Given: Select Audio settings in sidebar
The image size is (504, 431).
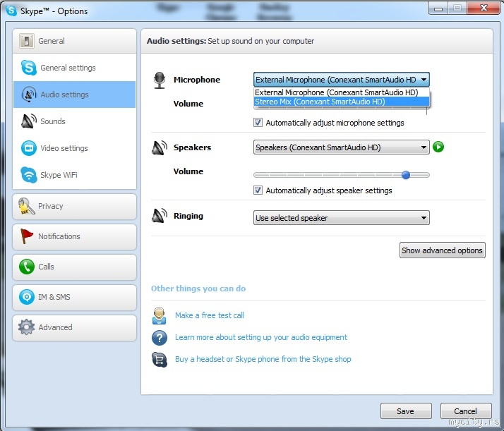Looking at the screenshot, I should click(74, 95).
